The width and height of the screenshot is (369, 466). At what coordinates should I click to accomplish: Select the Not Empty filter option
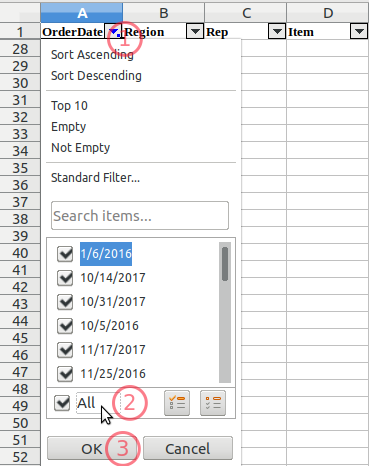pos(80,148)
